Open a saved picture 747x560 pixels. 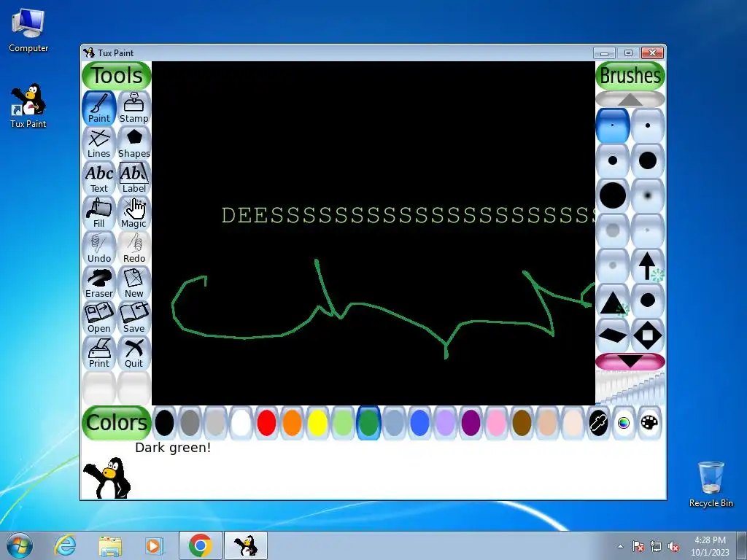point(99,318)
